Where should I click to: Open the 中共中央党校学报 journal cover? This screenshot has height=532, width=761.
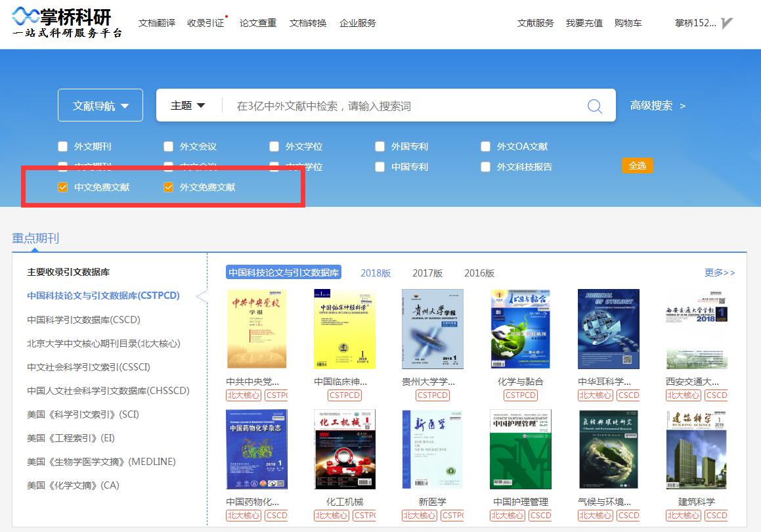coord(257,328)
